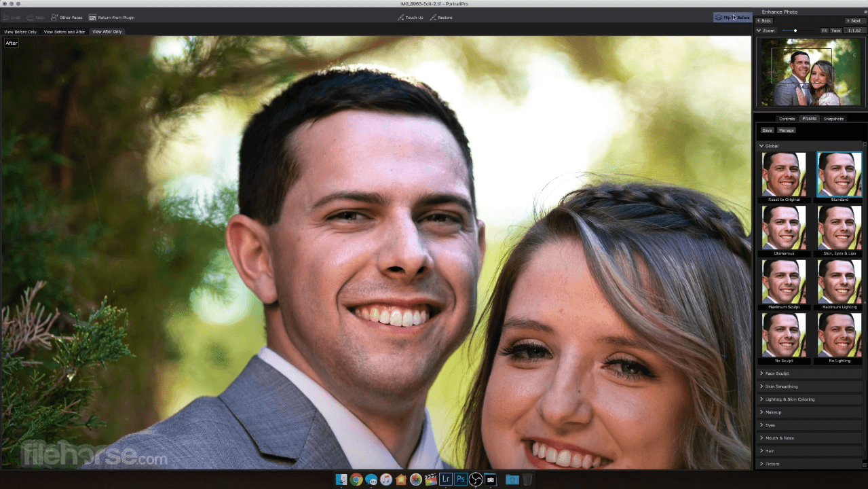
Task: Expand the Mouth & Nose section
Action: pyautogui.click(x=809, y=438)
